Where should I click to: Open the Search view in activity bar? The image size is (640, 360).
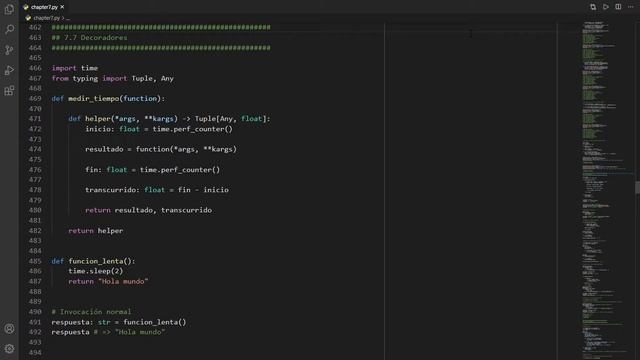(9, 29)
